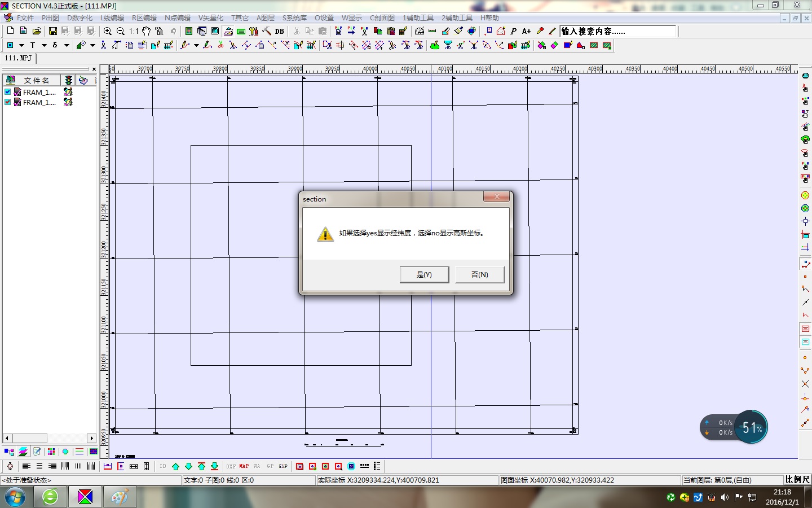
Task: Create a new file with blank page icon
Action: click(x=10, y=31)
